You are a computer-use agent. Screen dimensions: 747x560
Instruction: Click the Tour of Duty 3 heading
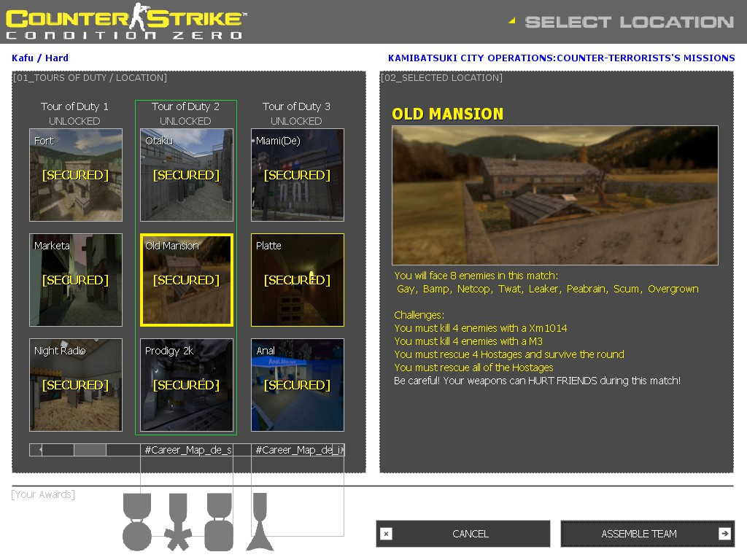[x=296, y=106]
